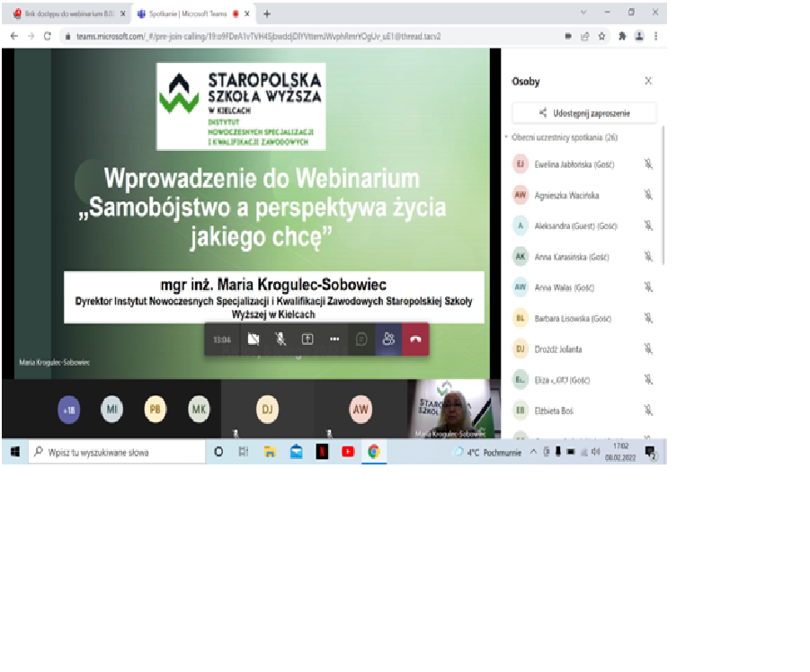Select Drożdż Jolanta name in participants list
The width and height of the screenshot is (810, 672).
click(x=558, y=349)
